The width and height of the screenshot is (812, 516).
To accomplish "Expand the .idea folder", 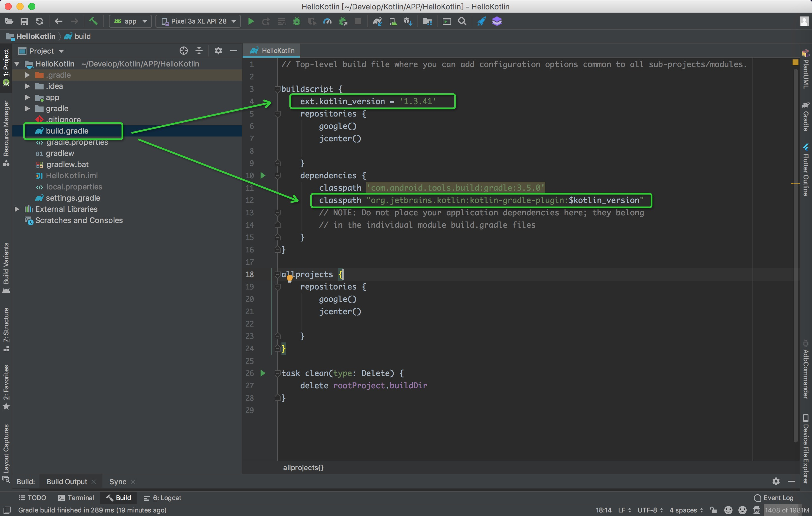I will (x=28, y=86).
